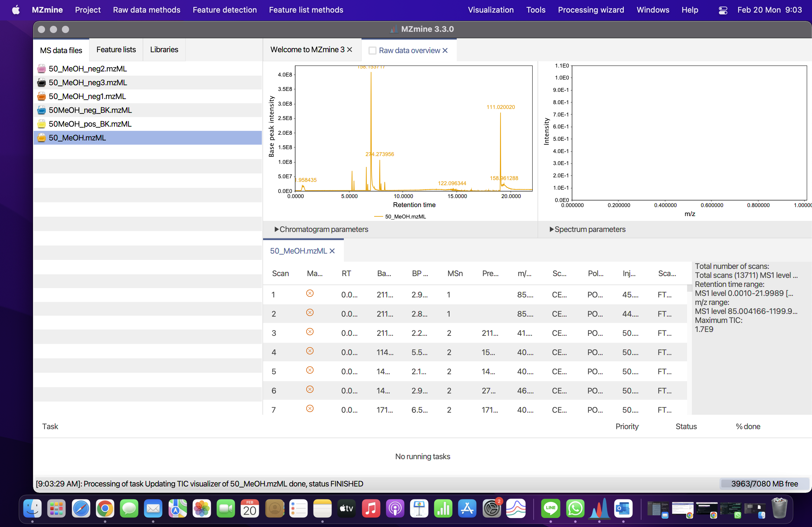812x527 pixels.
Task: Open MZmine icon in the Dock
Action: 599,509
